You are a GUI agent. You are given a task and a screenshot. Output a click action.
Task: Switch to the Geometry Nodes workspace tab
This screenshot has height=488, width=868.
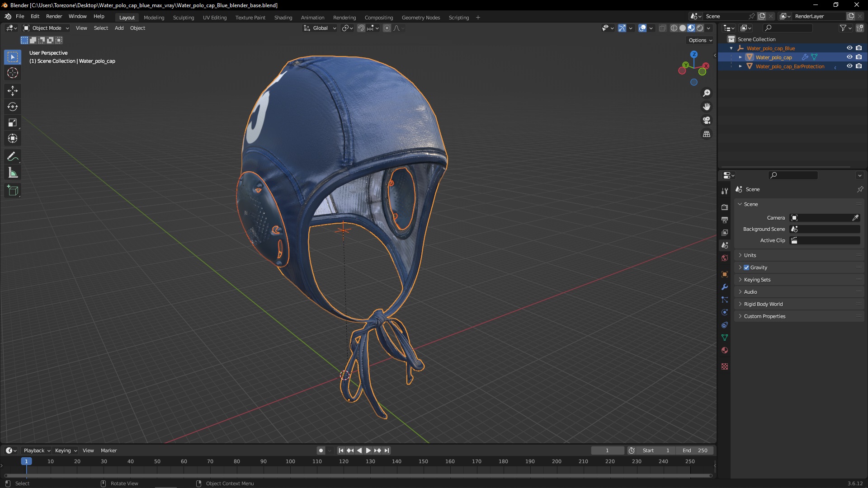coord(420,18)
